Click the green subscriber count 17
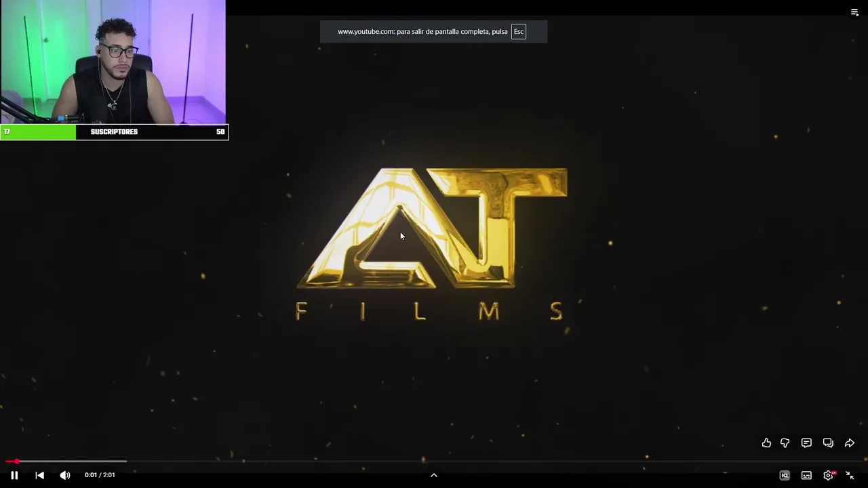The width and height of the screenshot is (868, 488). (7, 131)
